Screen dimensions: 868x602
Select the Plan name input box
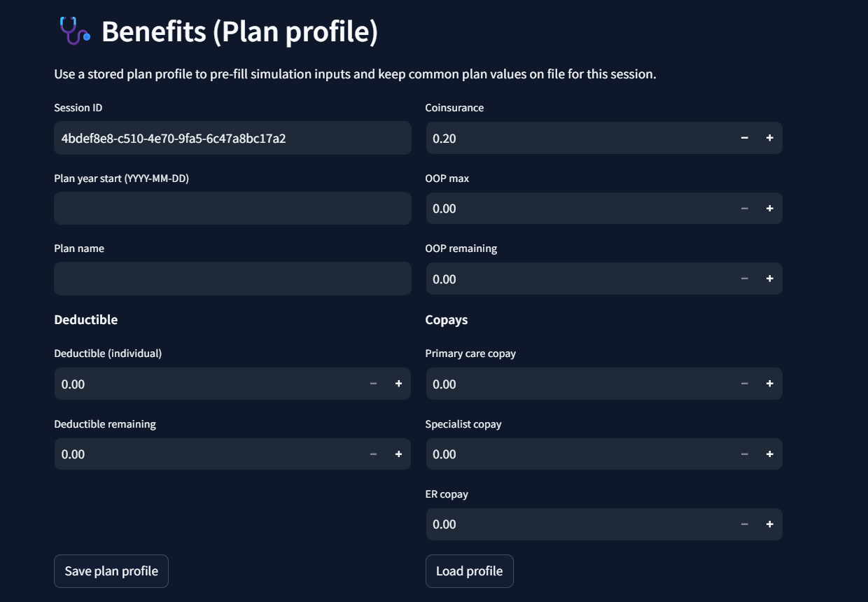point(232,279)
